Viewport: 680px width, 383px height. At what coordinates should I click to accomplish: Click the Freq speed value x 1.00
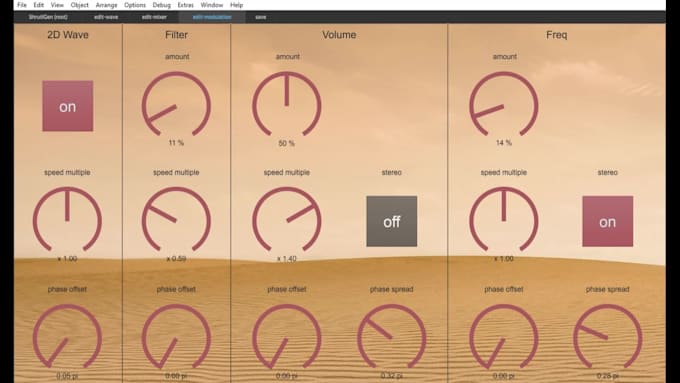tap(503, 259)
